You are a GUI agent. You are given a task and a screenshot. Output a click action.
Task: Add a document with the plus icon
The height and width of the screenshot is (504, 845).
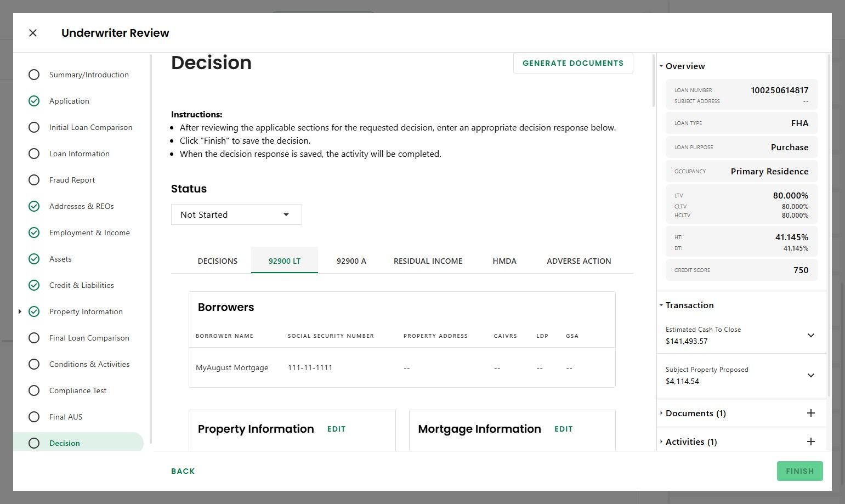point(811,413)
